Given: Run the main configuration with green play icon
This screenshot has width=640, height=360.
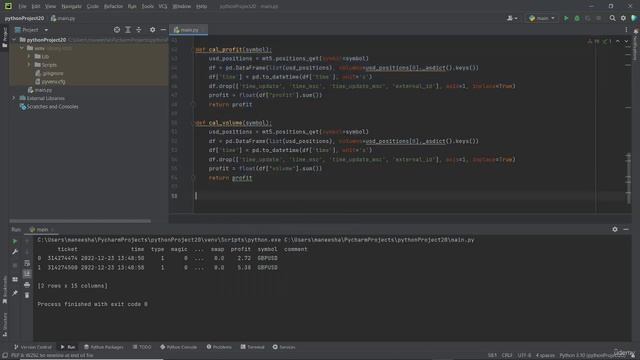Looking at the screenshot, I should 566,18.
